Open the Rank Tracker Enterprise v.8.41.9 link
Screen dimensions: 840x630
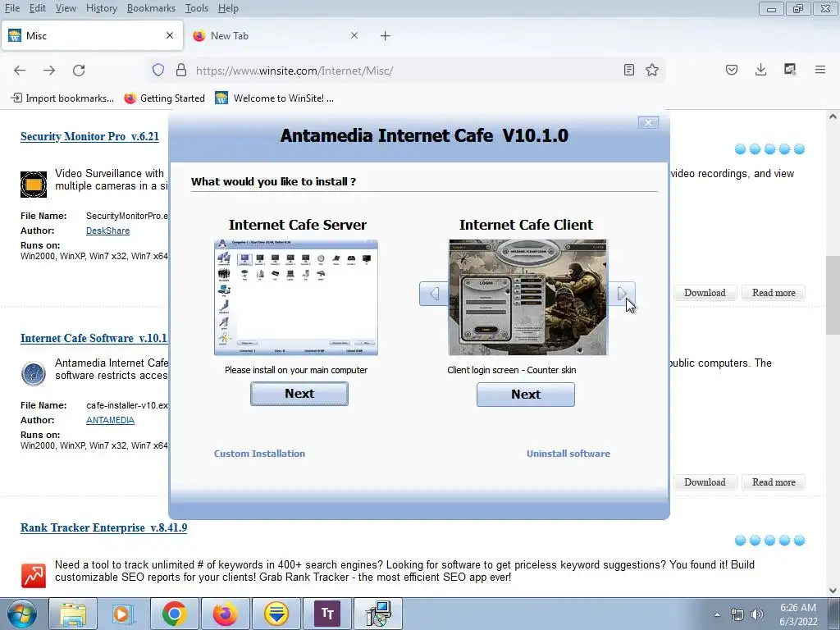point(103,527)
